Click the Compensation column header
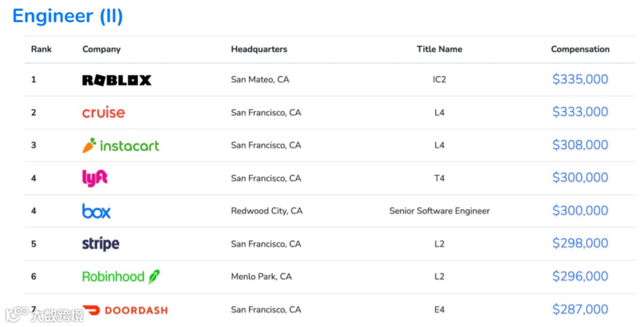The width and height of the screenshot is (644, 327). coord(580,50)
